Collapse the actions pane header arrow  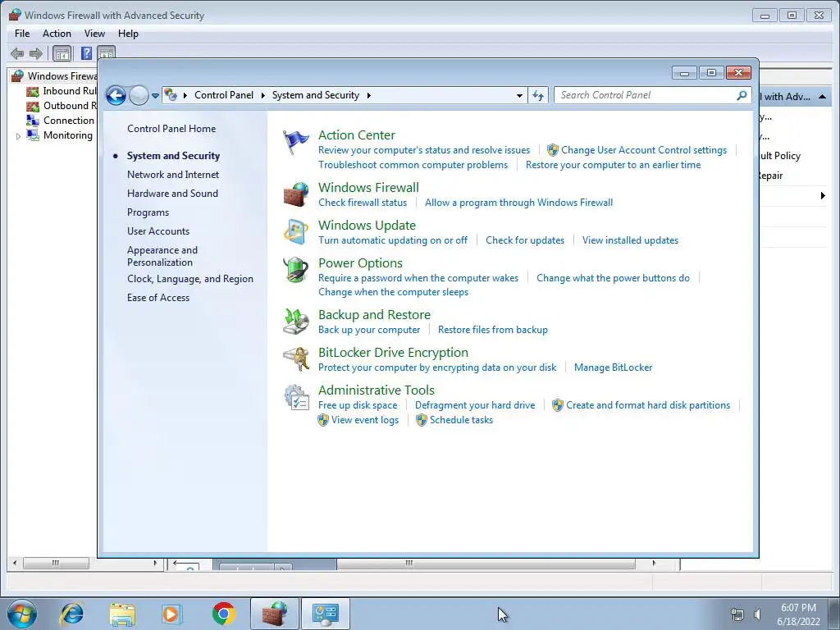pos(822,97)
